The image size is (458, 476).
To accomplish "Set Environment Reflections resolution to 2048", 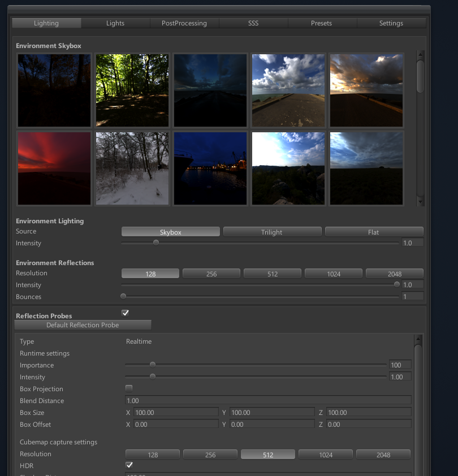I will (x=395, y=274).
